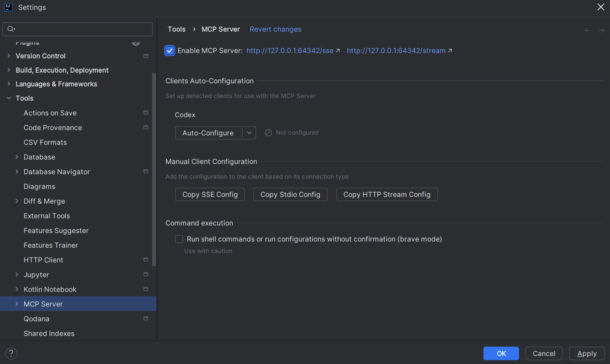The width and height of the screenshot is (610, 364).
Task: Select Qodana in the settings tree
Action: coord(37,319)
